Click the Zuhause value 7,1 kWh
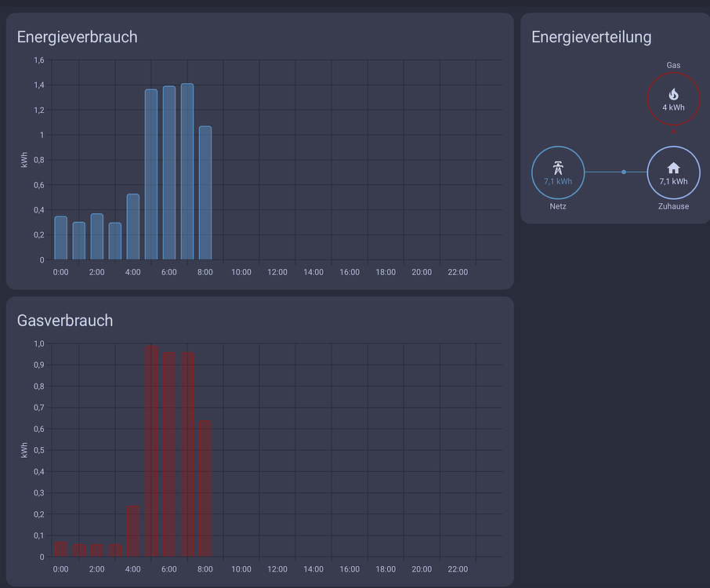 (673, 181)
